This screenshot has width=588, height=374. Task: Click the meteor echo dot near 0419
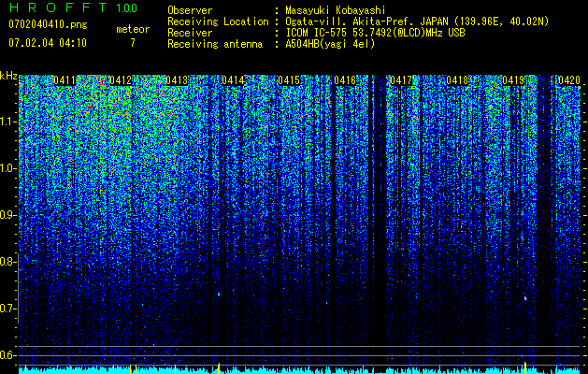pos(525,298)
